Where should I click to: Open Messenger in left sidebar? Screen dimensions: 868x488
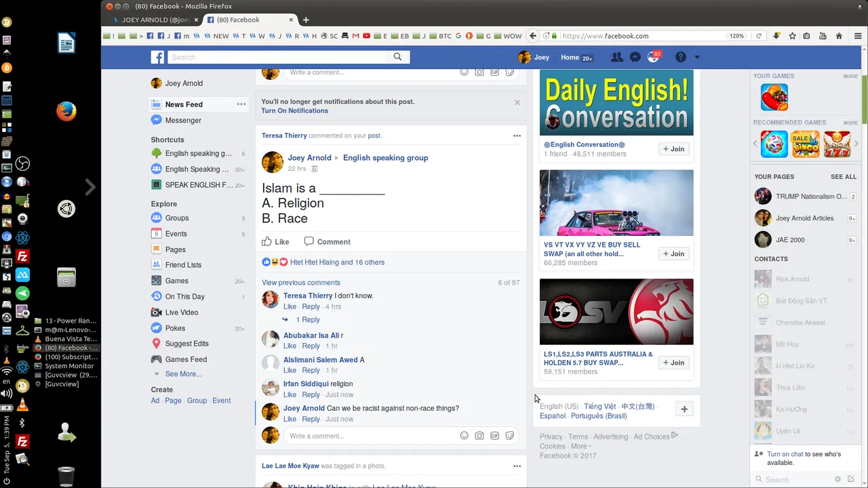[x=183, y=120]
